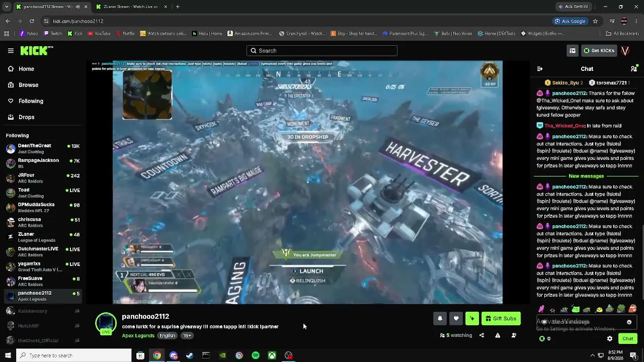Click the Gift Subs button
The width and height of the screenshot is (644, 362).
point(501,318)
